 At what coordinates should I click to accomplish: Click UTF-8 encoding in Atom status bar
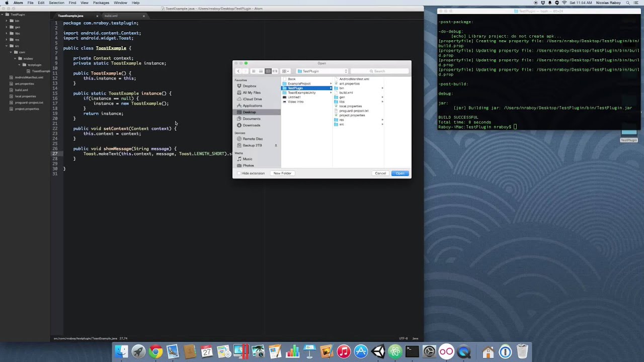tap(404, 338)
